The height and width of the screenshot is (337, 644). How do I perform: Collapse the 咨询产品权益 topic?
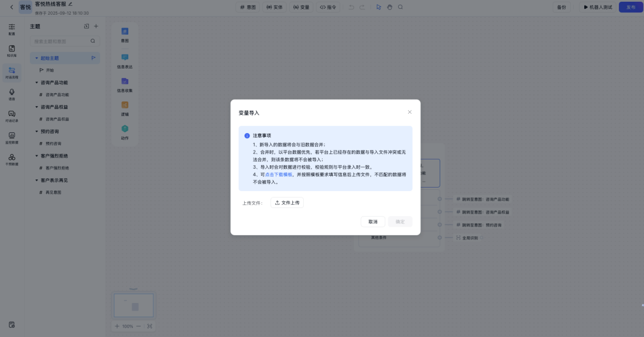click(36, 107)
